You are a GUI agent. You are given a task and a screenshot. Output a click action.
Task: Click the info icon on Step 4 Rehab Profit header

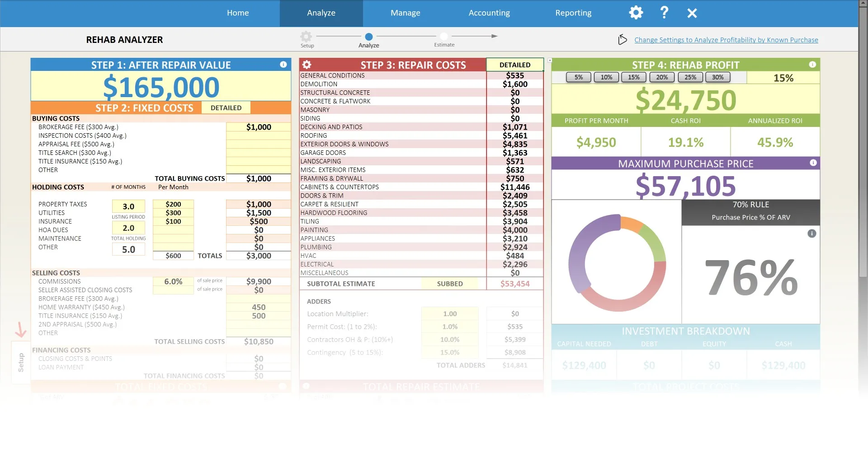pyautogui.click(x=812, y=65)
